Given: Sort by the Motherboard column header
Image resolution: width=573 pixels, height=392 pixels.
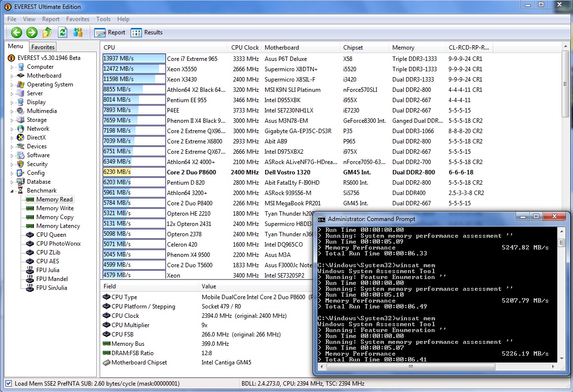Looking at the screenshot, I should pyautogui.click(x=301, y=48).
